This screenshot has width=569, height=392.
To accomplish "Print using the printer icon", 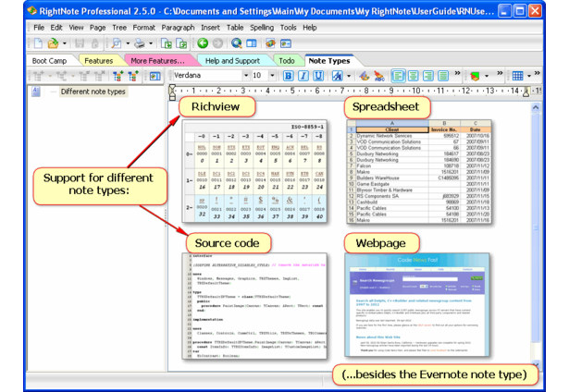I will click(140, 43).
